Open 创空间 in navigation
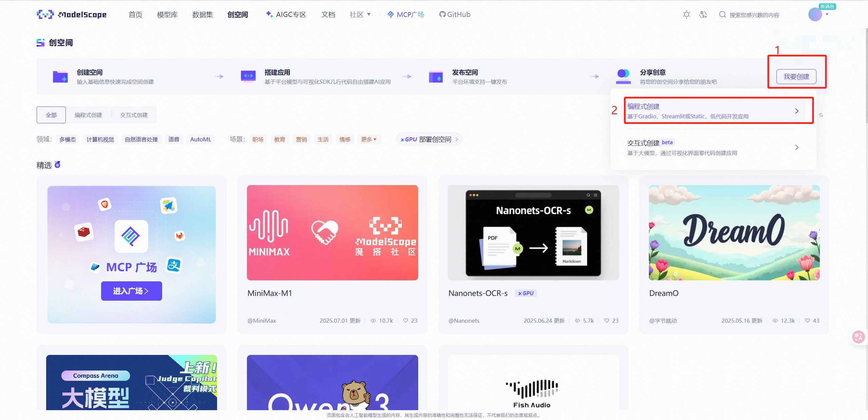868x420 pixels. 238,15
